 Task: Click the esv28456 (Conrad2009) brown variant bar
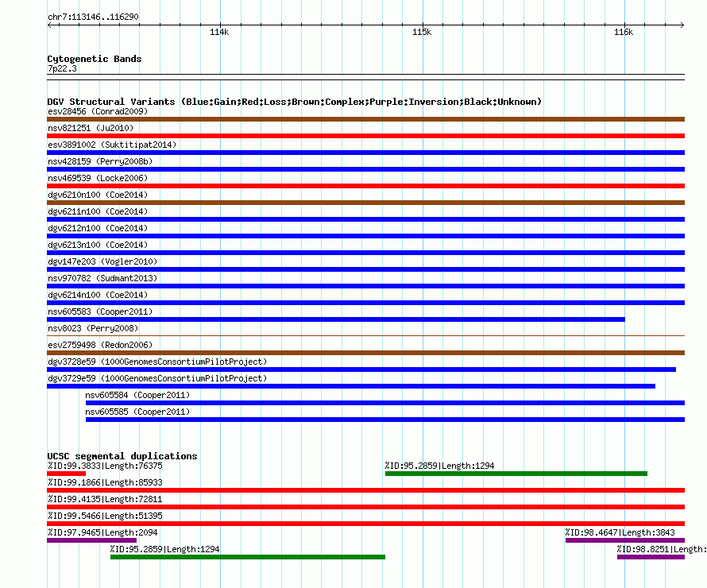[365, 119]
